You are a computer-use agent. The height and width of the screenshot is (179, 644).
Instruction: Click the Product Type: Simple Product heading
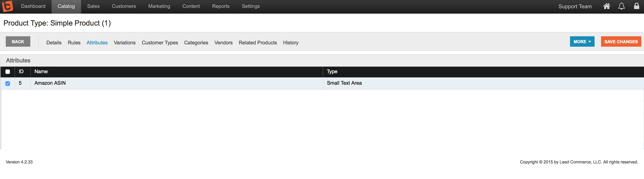(57, 23)
